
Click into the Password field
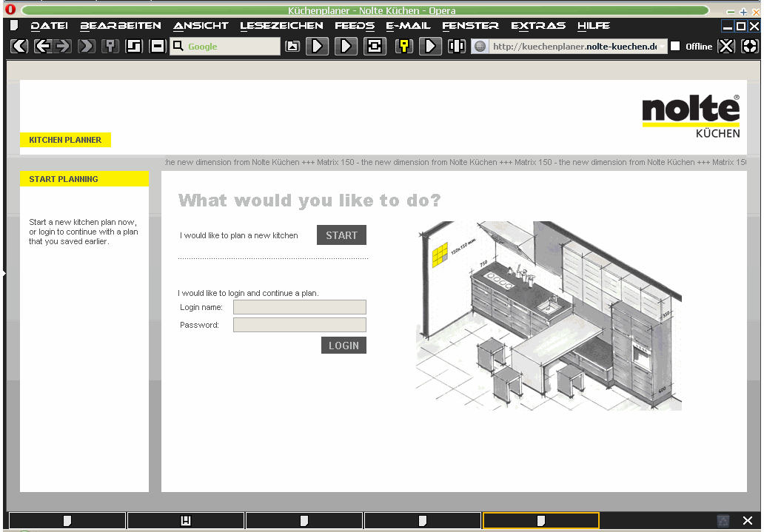[x=299, y=325]
